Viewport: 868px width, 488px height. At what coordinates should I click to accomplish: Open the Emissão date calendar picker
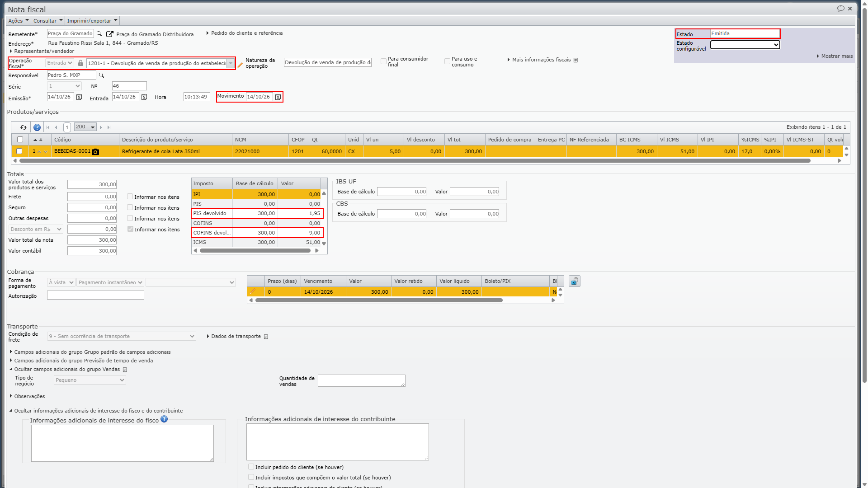pos(79,97)
